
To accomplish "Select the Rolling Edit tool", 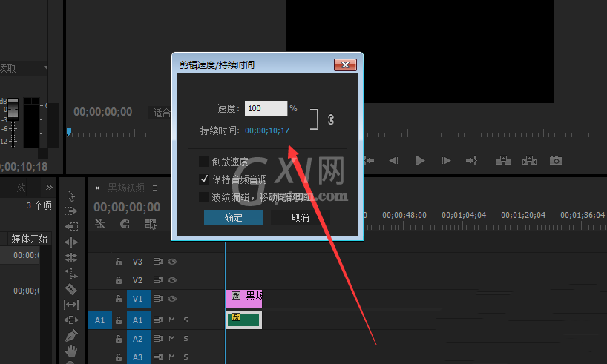I will 71,258.
